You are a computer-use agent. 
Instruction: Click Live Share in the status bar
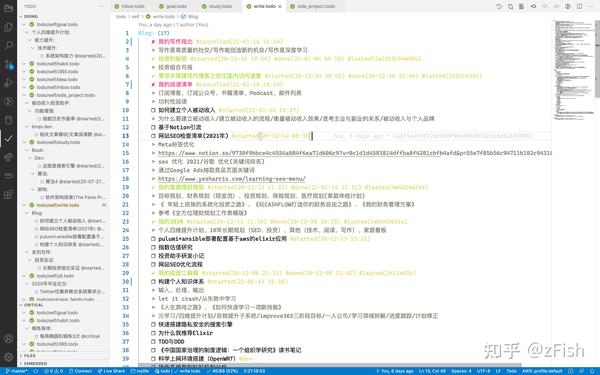pos(111,371)
